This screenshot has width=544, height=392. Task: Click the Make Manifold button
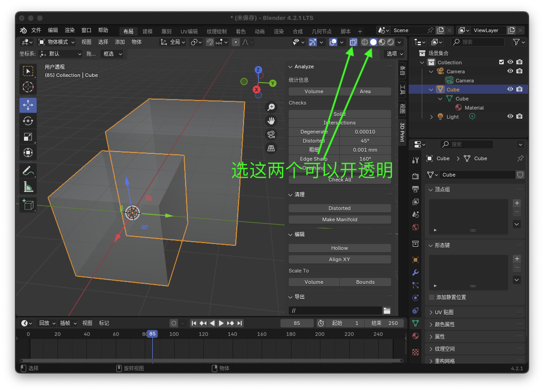tap(340, 220)
